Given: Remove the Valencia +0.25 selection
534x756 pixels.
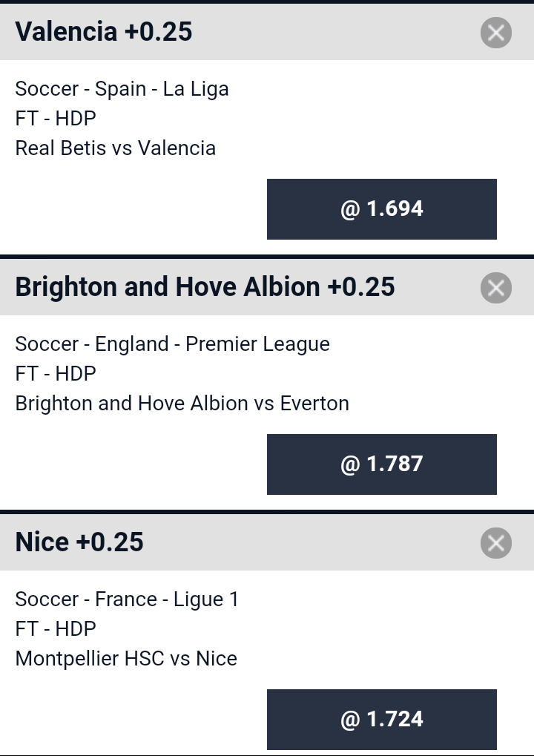Looking at the screenshot, I should click(496, 33).
